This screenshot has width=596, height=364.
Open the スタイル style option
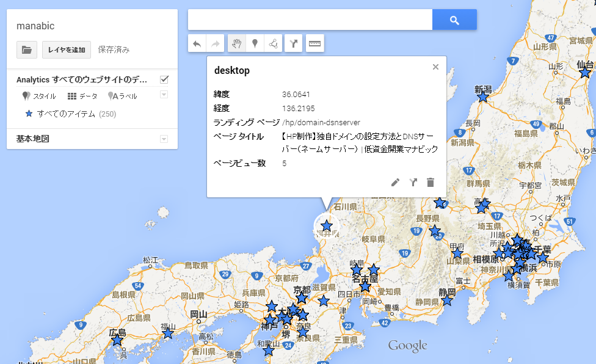coord(39,96)
